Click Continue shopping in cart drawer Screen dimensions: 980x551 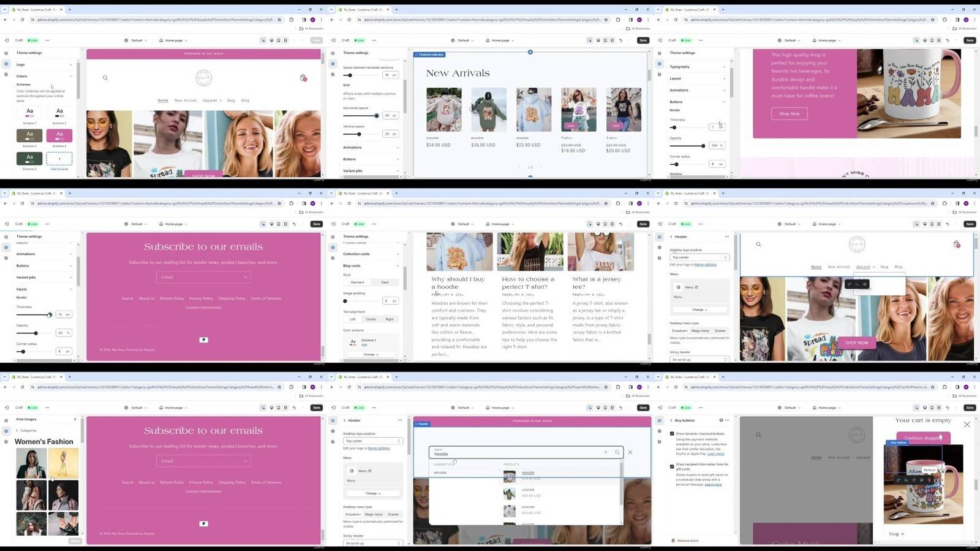pyautogui.click(x=923, y=438)
